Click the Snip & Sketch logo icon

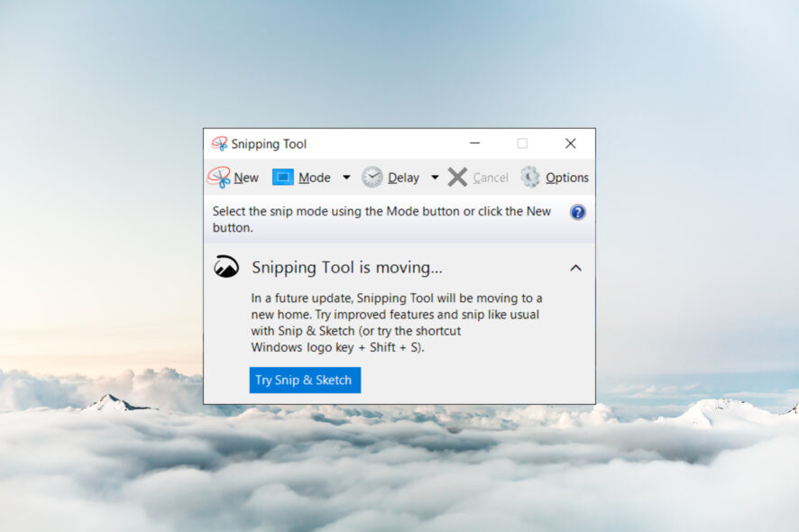[226, 267]
